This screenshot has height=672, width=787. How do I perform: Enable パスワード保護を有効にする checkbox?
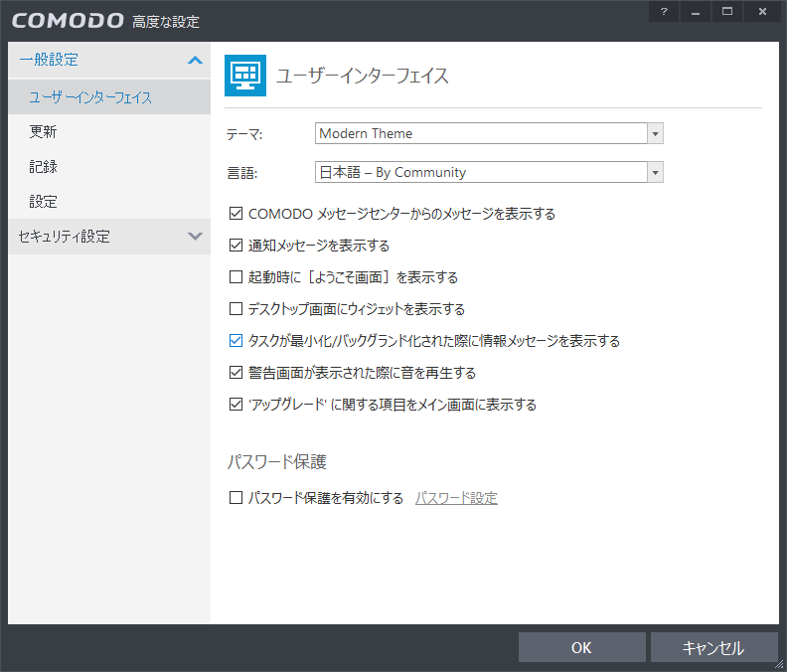[236, 498]
